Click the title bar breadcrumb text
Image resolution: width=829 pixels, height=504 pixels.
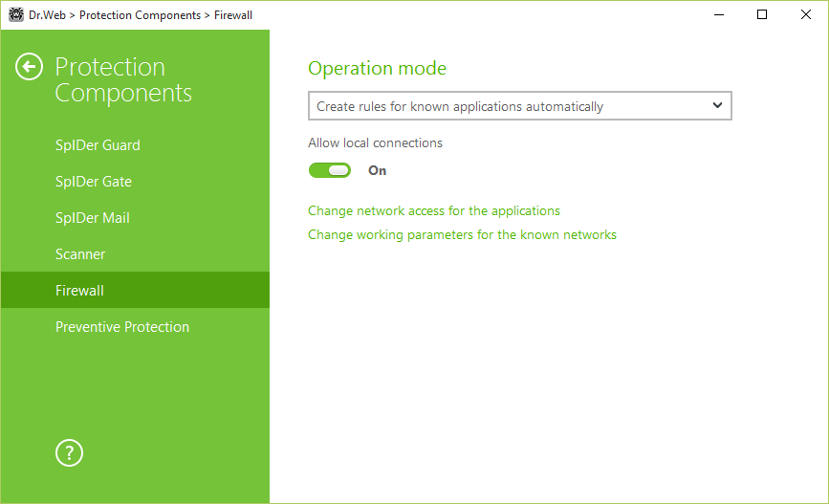[x=141, y=15]
